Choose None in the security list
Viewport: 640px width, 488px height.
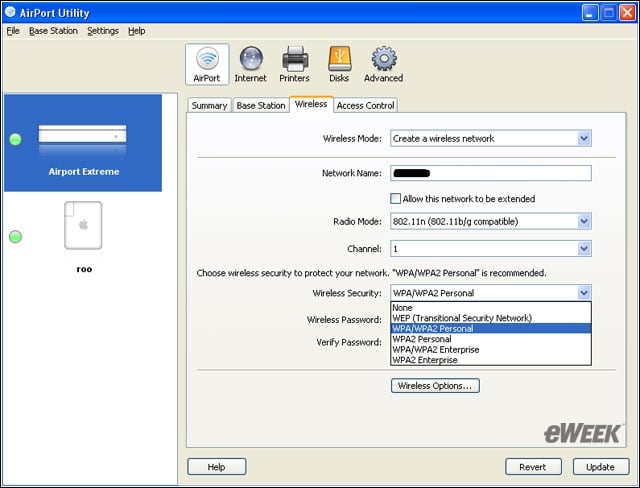coord(491,308)
